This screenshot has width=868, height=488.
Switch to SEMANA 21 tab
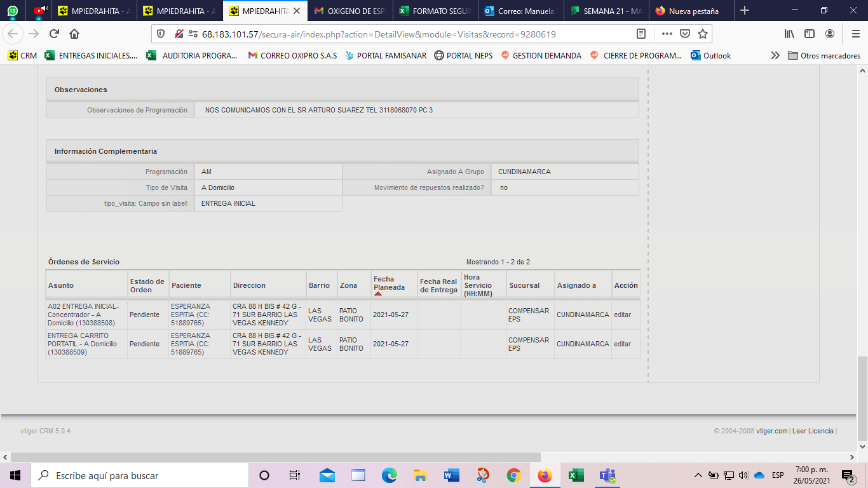point(606,11)
